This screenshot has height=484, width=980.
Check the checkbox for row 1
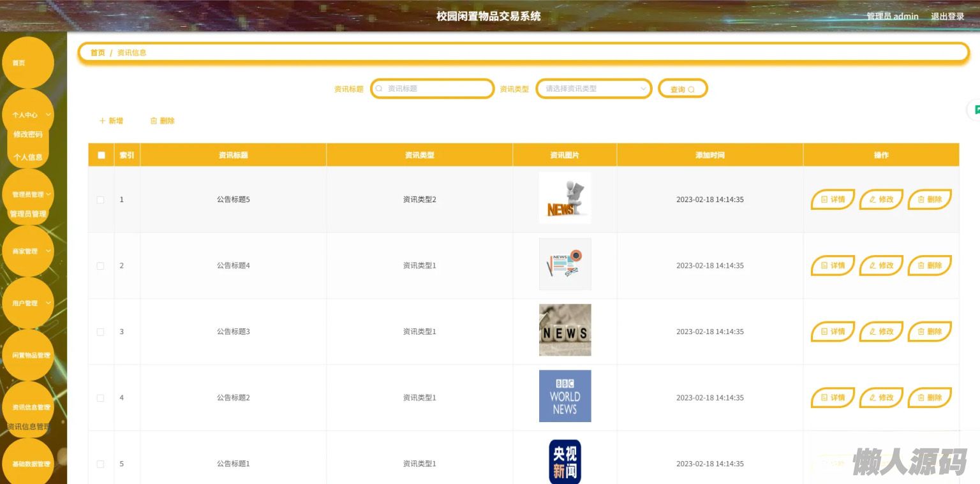[x=100, y=200]
